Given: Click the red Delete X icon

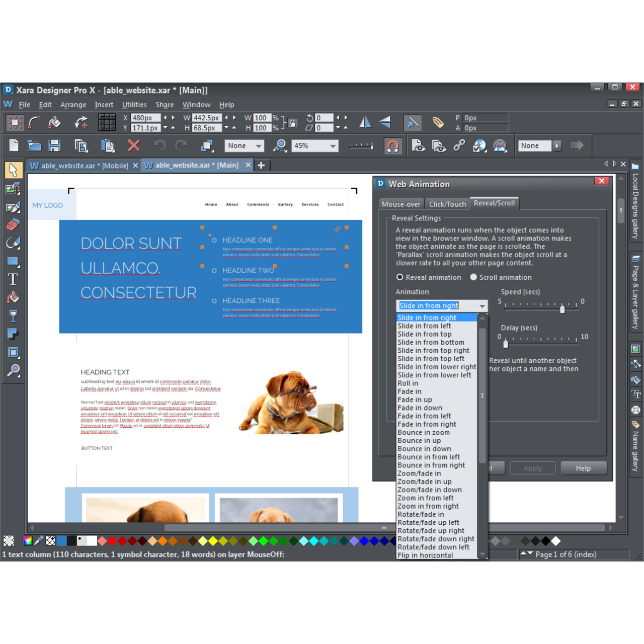Looking at the screenshot, I should [133, 146].
